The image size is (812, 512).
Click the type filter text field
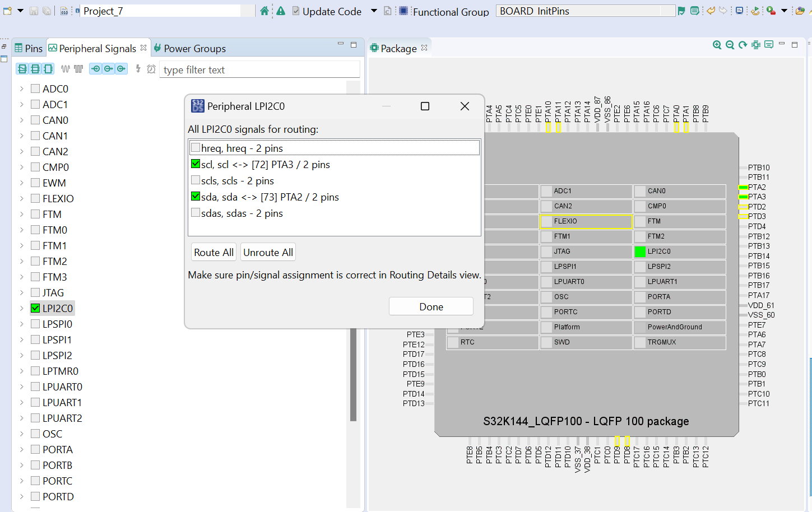pyautogui.click(x=259, y=69)
